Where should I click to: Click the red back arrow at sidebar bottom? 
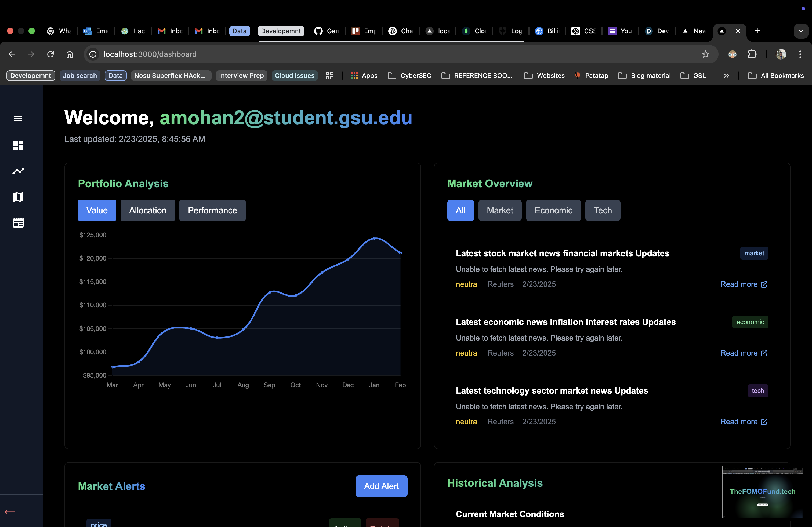point(10,512)
